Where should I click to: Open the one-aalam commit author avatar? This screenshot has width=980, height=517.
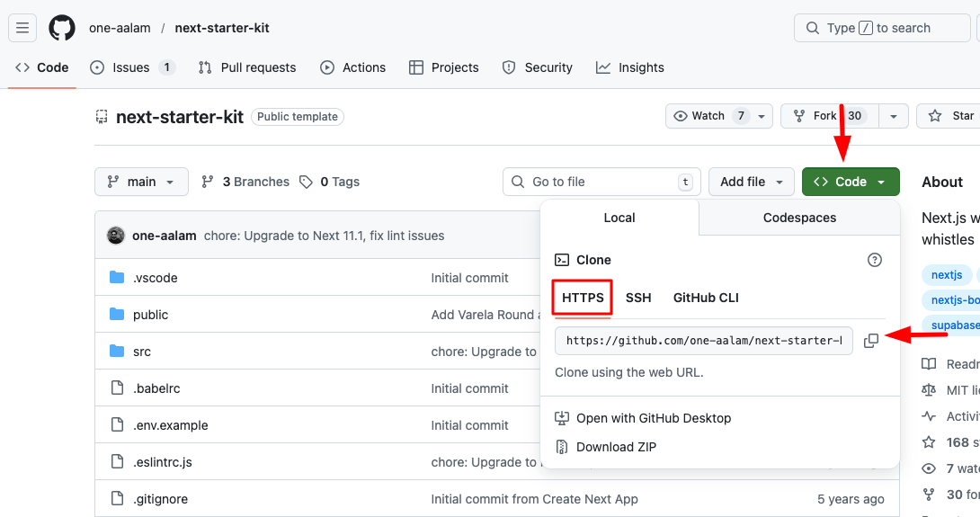(x=116, y=236)
